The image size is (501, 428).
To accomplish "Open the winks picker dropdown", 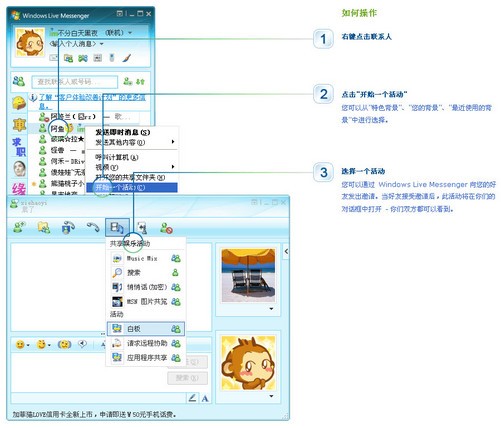I will (x=43, y=344).
